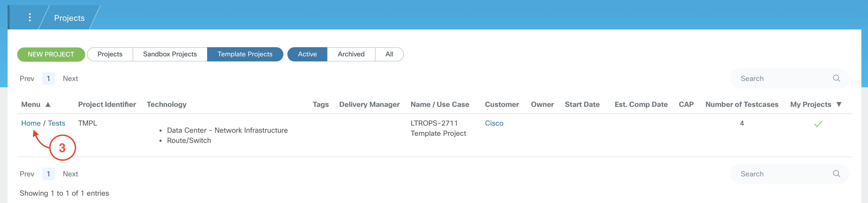Open the three-dot vertical menu
868x203 pixels.
(30, 17)
